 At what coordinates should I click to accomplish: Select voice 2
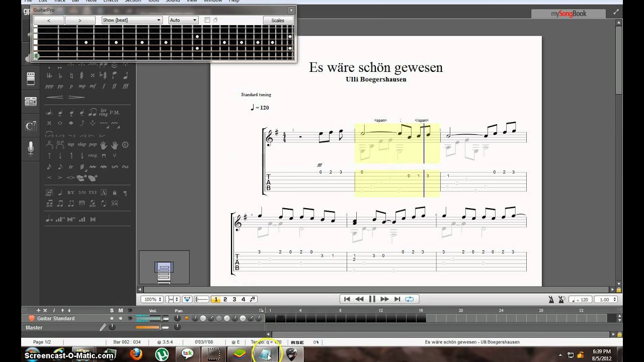[225, 299]
